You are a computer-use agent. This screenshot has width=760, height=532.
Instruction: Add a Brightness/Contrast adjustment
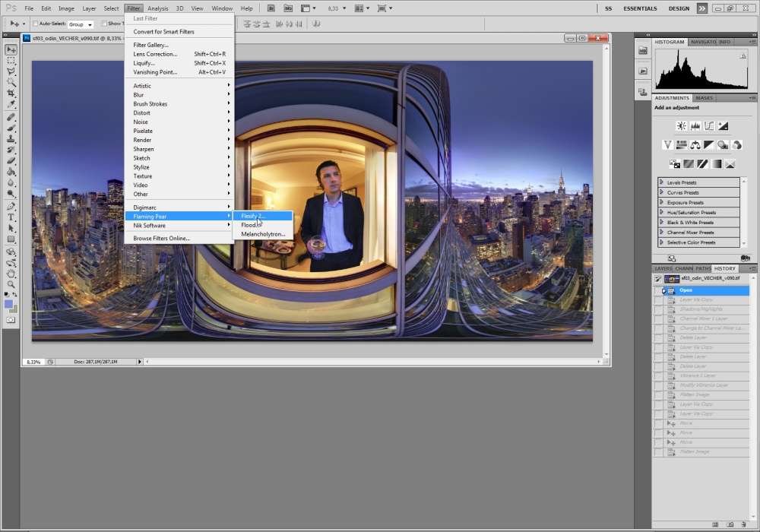681,126
